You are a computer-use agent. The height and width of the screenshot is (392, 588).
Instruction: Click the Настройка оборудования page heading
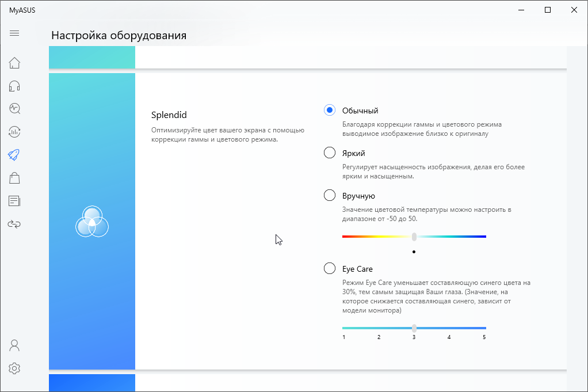click(119, 35)
